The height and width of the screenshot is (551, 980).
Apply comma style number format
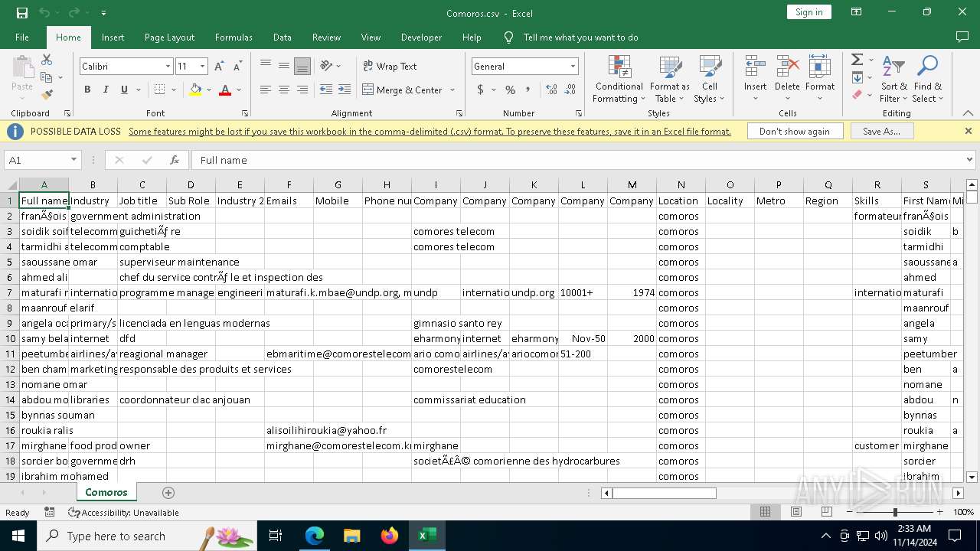pyautogui.click(x=528, y=90)
